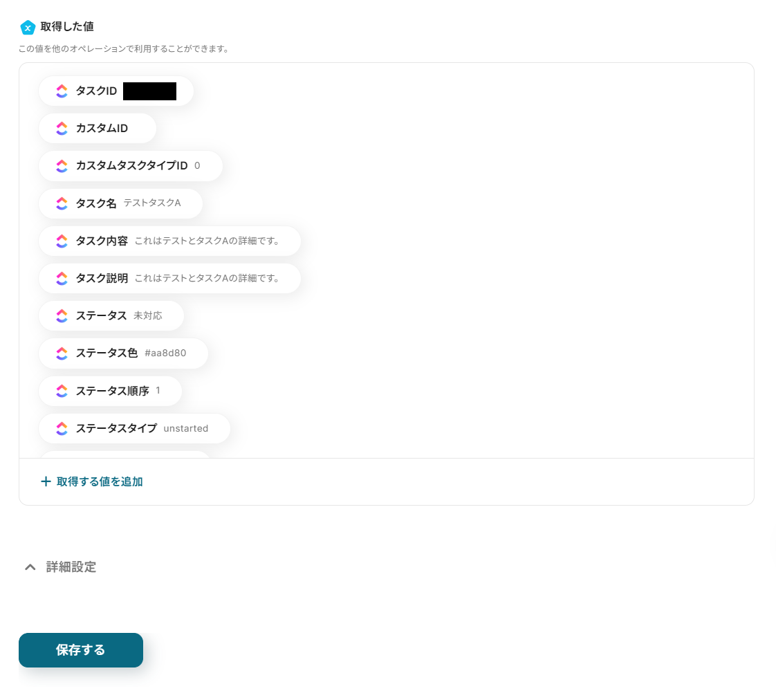Click the blue Yoom icon by 取得した値
This screenshot has width=776, height=700.
point(28,27)
